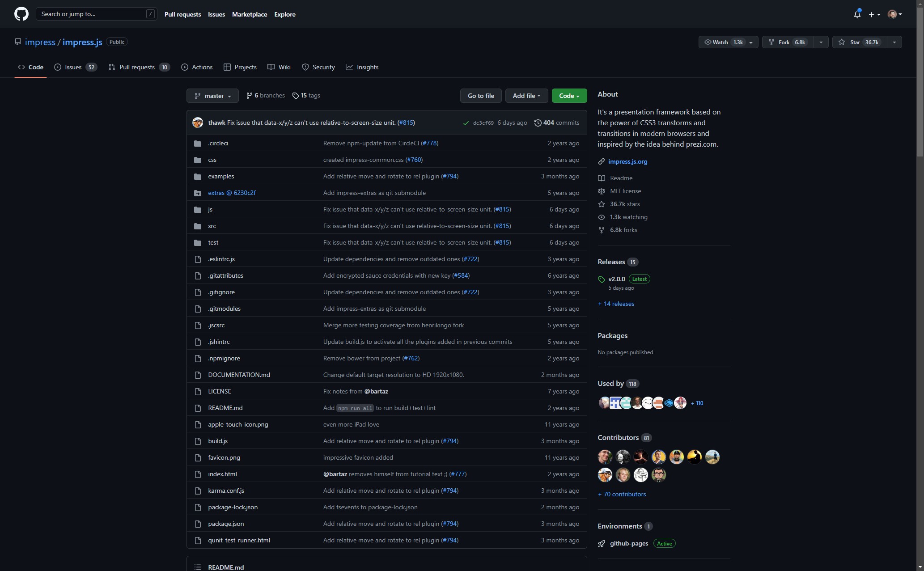Expand the Add file dropdown
This screenshot has width=924, height=571.
[526, 96]
